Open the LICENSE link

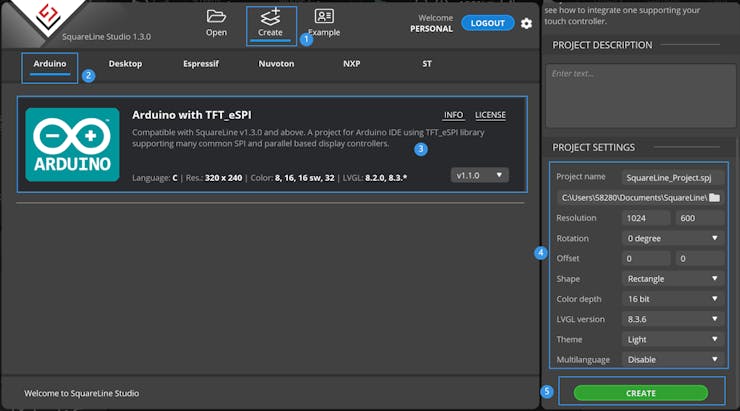(x=490, y=115)
